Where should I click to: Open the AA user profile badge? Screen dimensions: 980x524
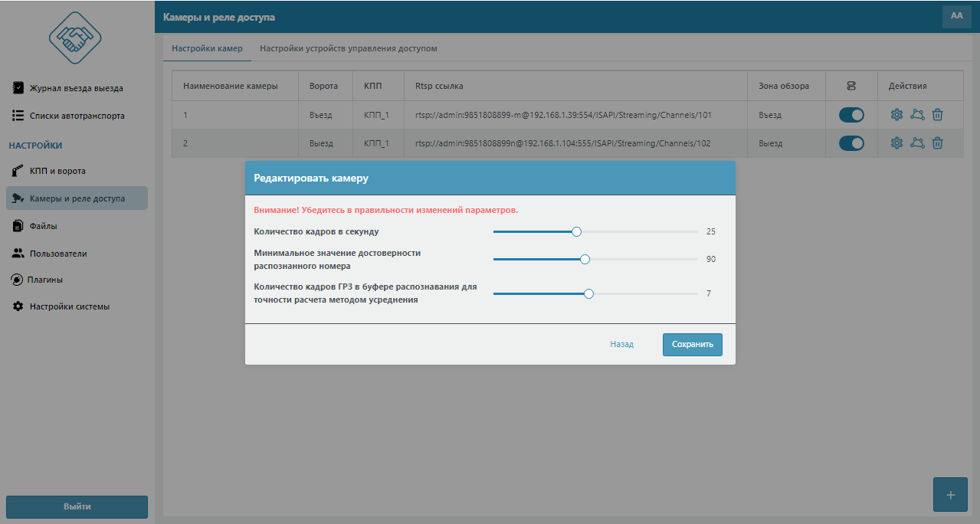click(956, 16)
